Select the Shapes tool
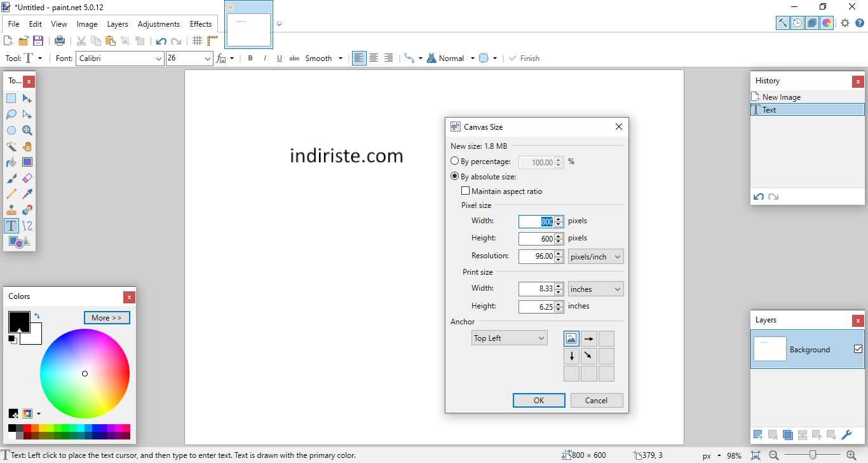This screenshot has width=868, height=463. pyautogui.click(x=19, y=242)
